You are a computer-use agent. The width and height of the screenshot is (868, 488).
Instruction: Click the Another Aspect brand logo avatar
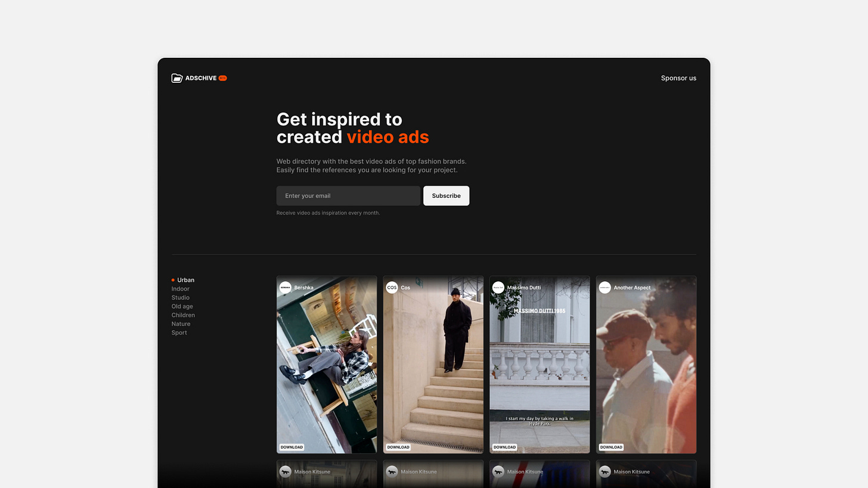pyautogui.click(x=604, y=288)
